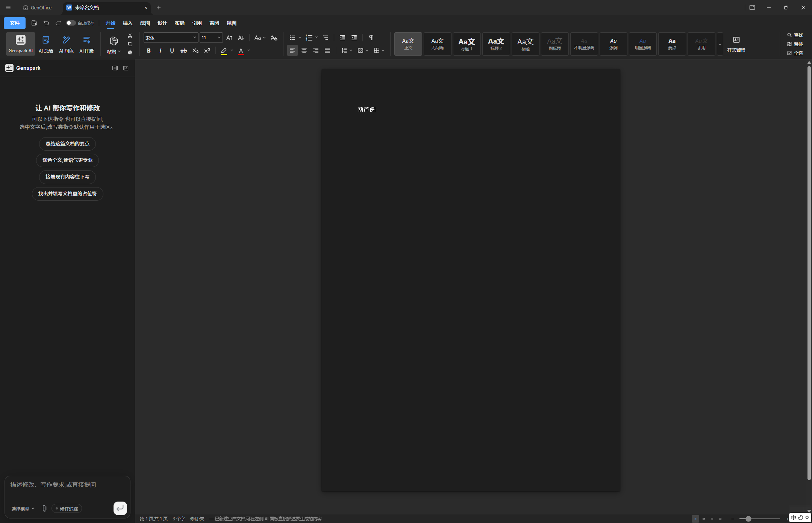Apply italic formatting
This screenshot has width=812, height=523.
[x=161, y=50]
